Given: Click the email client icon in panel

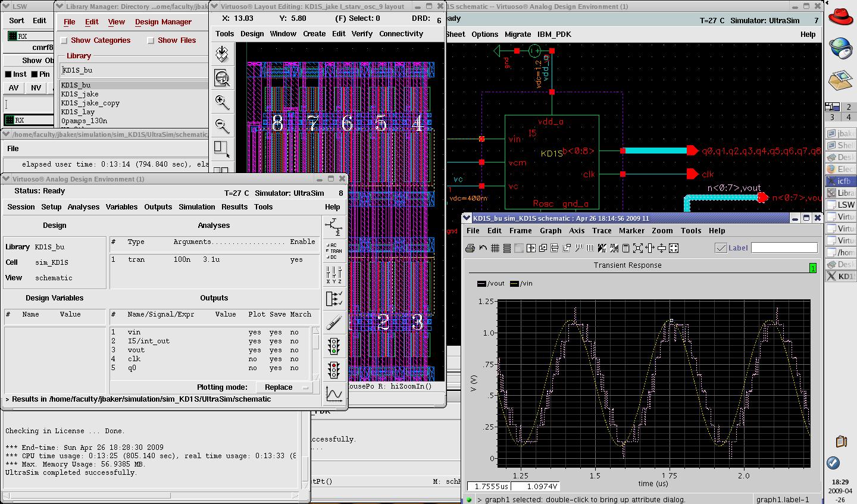Looking at the screenshot, I should 840,80.
